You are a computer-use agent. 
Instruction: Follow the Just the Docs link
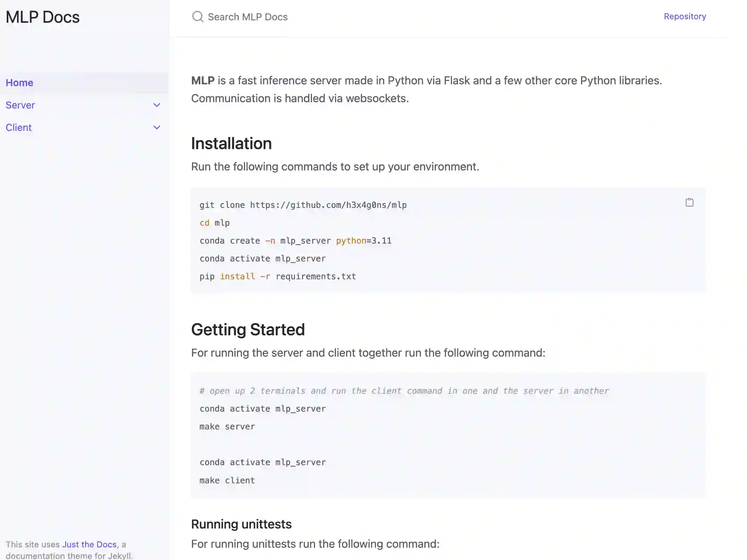click(89, 544)
